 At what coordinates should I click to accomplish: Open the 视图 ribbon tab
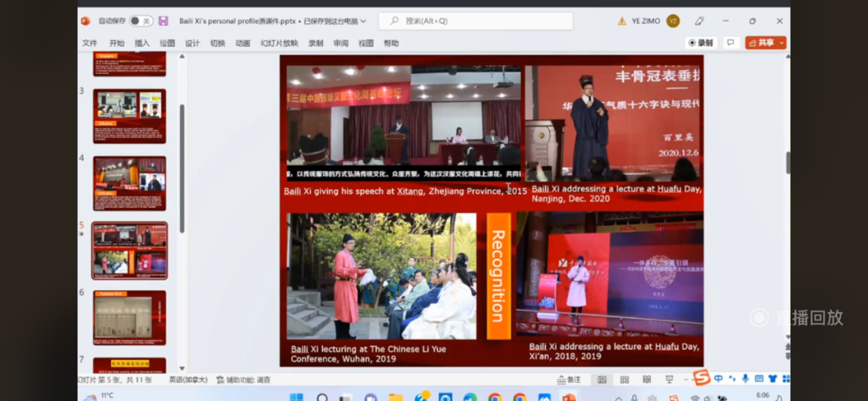(x=366, y=43)
